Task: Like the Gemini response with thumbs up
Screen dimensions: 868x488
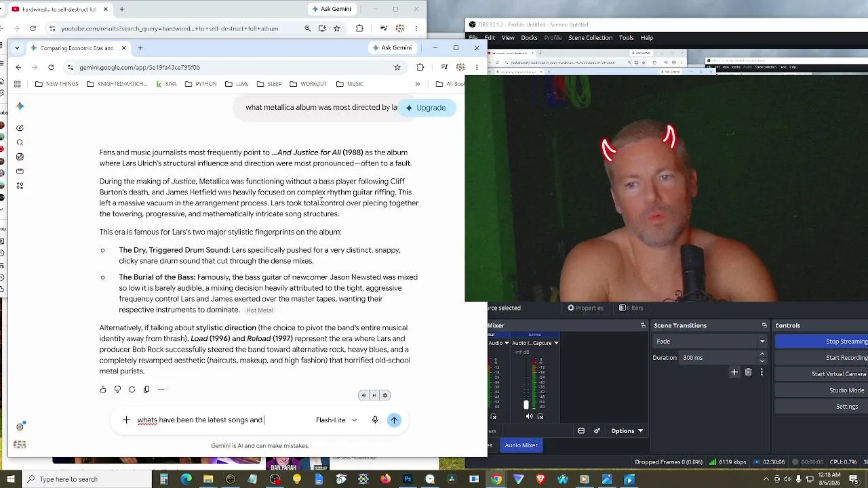Action: [103, 390]
